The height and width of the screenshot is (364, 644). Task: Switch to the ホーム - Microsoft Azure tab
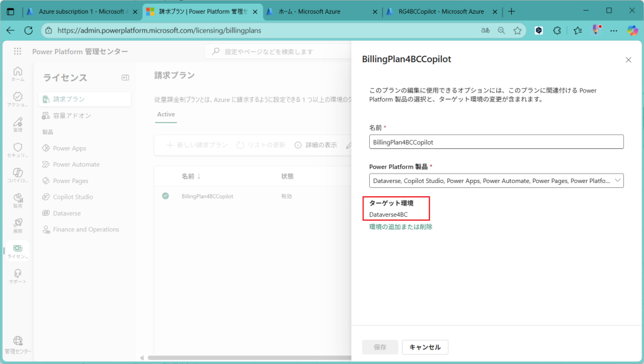click(309, 11)
